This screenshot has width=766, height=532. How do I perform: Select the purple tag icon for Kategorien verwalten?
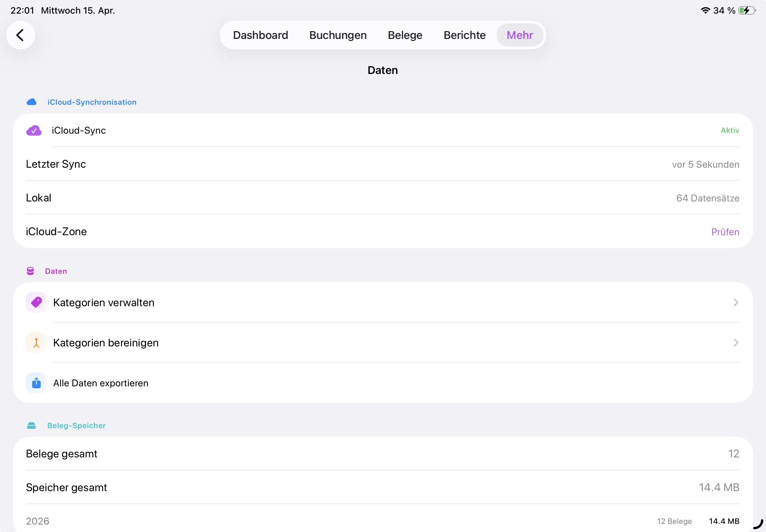(36, 302)
